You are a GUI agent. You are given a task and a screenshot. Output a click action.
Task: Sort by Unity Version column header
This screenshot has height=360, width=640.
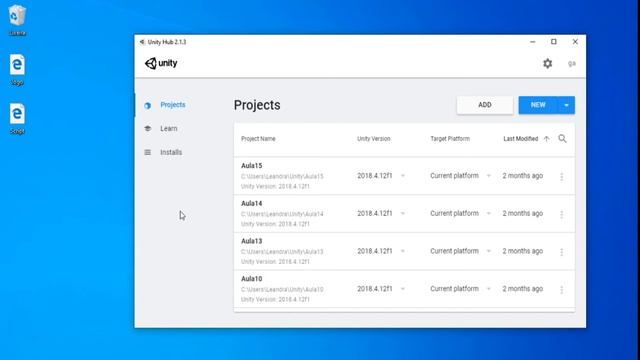374,139
